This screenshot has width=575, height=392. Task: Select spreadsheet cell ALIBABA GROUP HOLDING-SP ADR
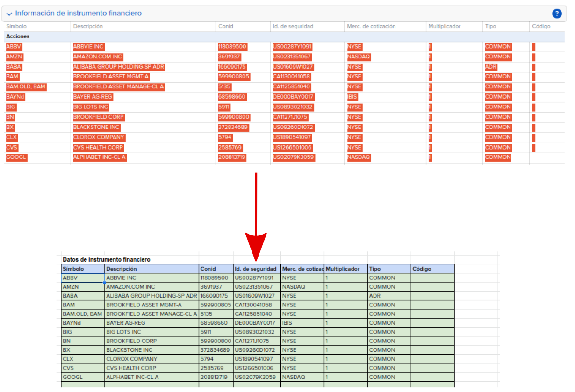[x=151, y=296]
